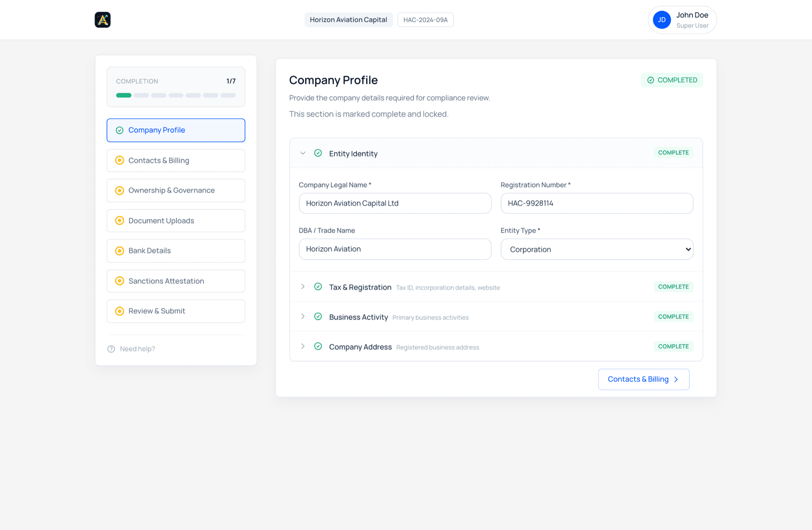Click the Review & Submit pending status icon
This screenshot has width=812, height=530.
click(x=120, y=311)
